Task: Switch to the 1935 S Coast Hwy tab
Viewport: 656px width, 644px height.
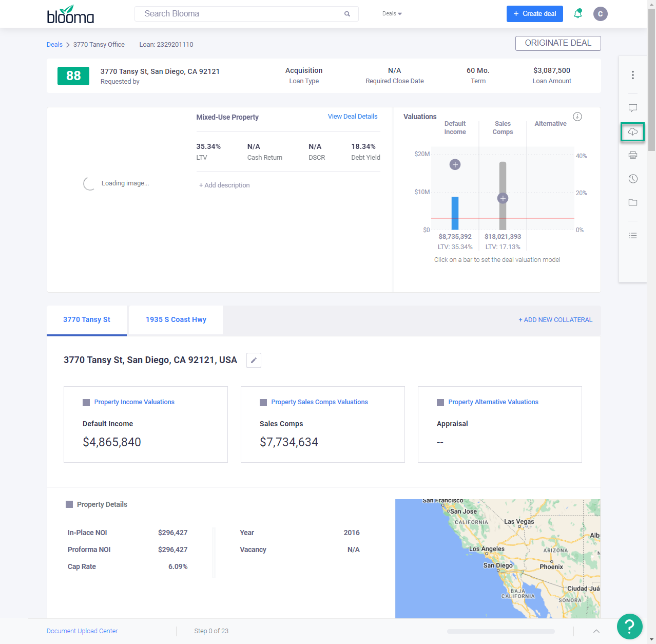Action: [x=176, y=320]
